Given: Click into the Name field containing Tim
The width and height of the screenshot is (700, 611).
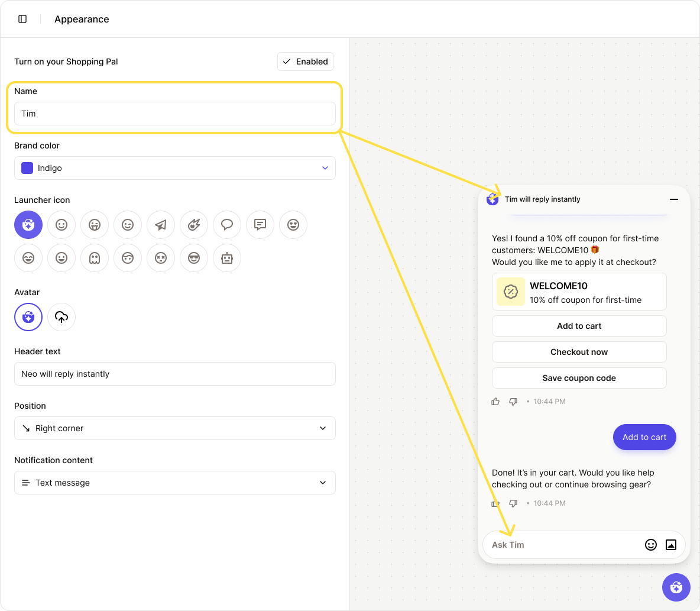Looking at the screenshot, I should 175,114.
